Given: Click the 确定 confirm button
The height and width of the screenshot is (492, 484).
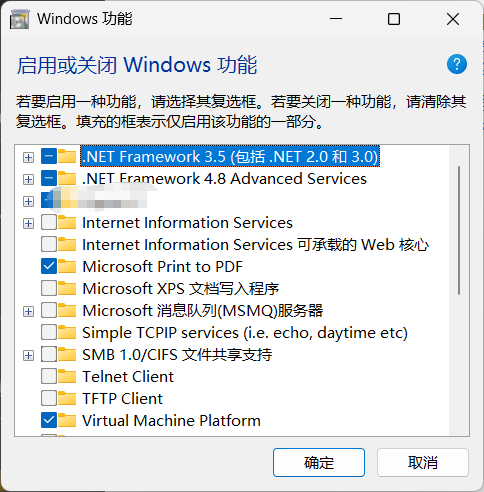Looking at the screenshot, I should (319, 463).
